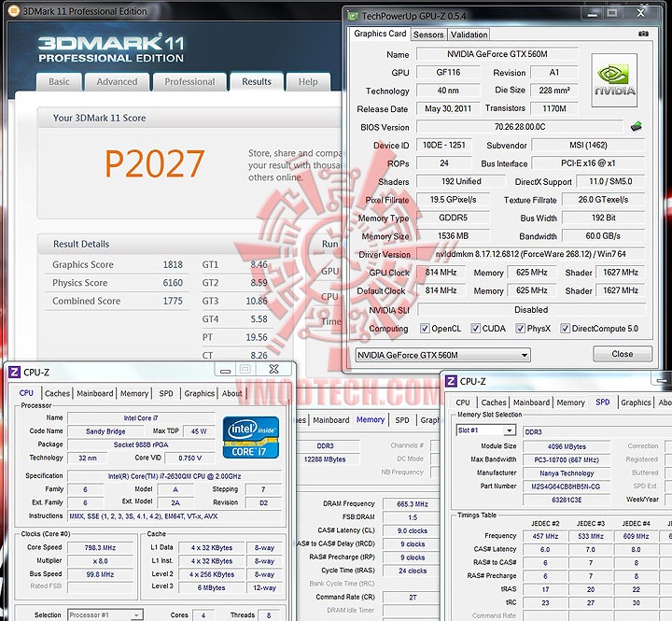The image size is (672, 621).
Task: Open the Help tab in 3DMark 11
Action: click(x=308, y=81)
